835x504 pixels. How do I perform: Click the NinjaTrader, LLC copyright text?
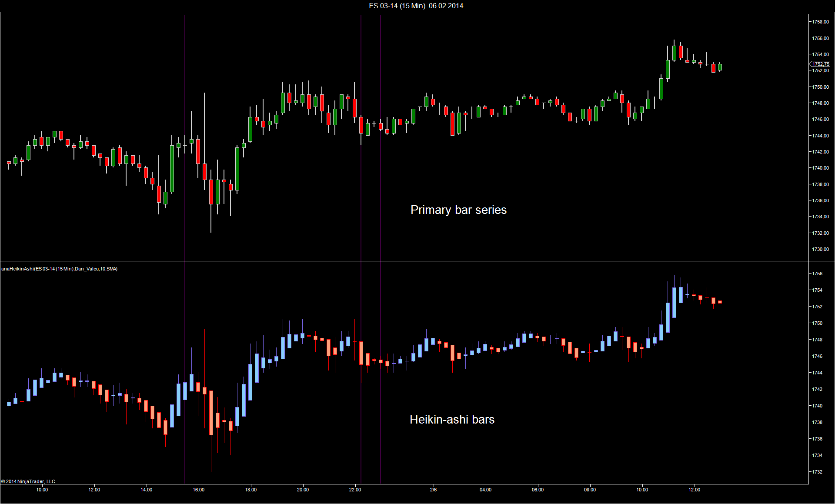28,481
